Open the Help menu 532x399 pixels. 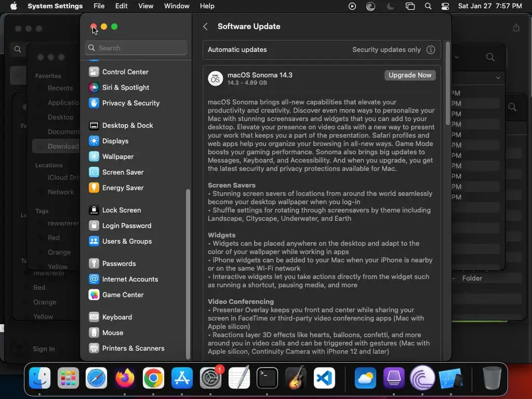(207, 6)
